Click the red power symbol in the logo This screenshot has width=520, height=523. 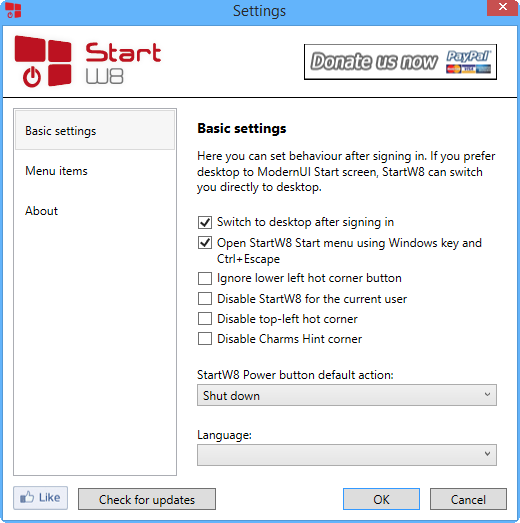[32, 77]
